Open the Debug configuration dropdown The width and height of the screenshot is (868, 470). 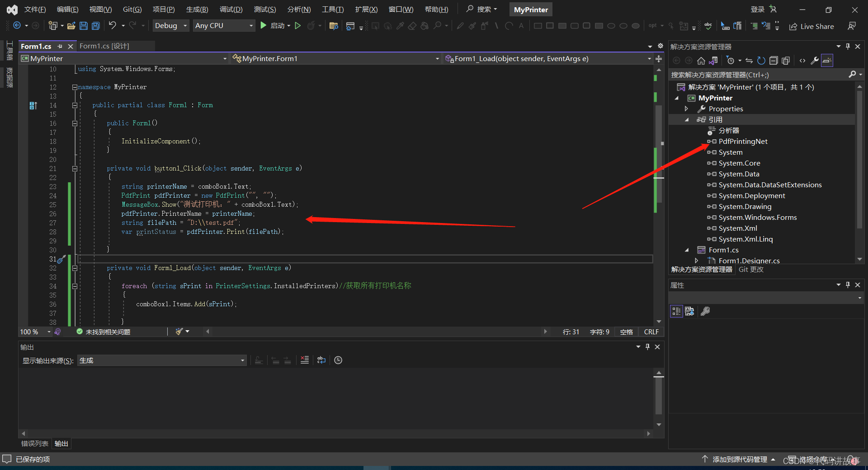click(x=171, y=26)
